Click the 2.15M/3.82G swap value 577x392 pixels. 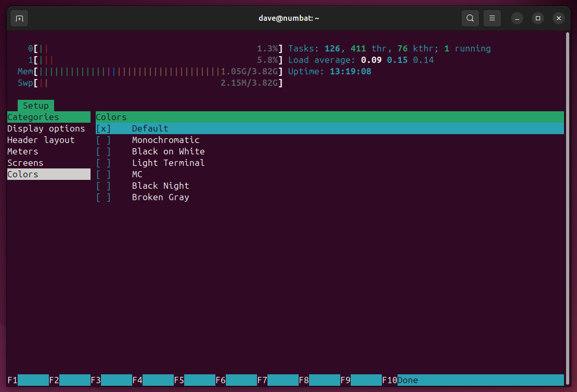(249, 83)
